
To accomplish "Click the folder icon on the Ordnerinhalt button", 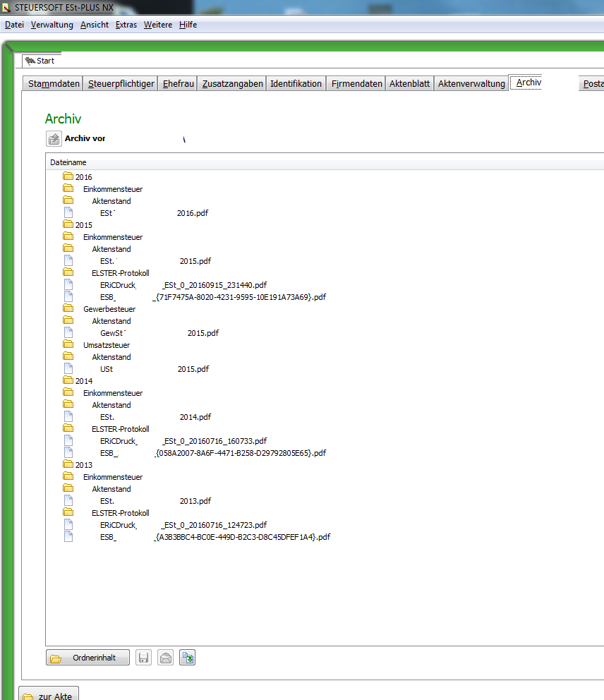I will click(57, 657).
